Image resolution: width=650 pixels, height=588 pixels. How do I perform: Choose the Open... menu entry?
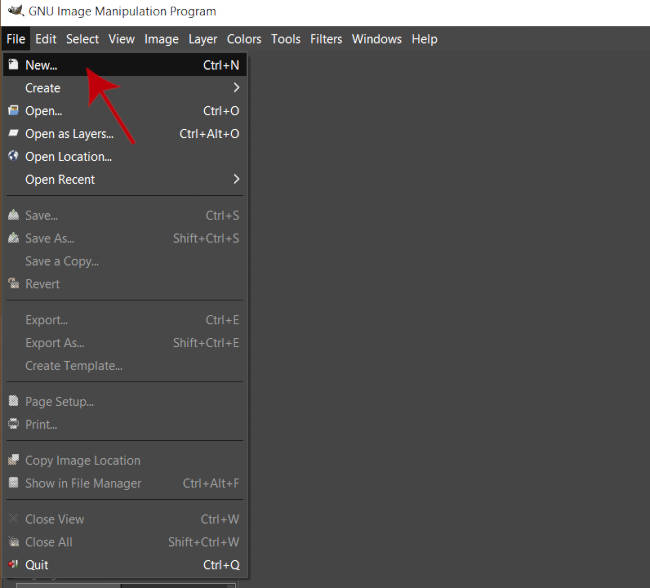(125, 111)
